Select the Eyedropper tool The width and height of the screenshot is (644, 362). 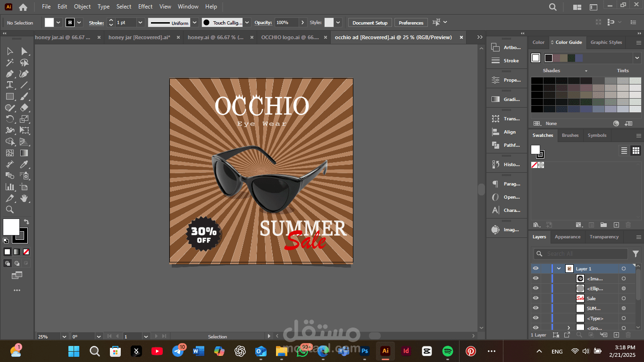[24, 164]
